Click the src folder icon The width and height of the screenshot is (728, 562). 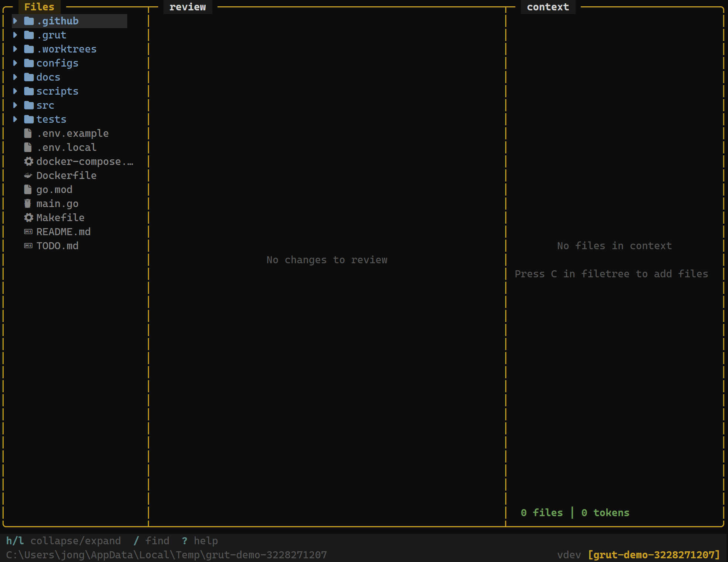coord(29,105)
